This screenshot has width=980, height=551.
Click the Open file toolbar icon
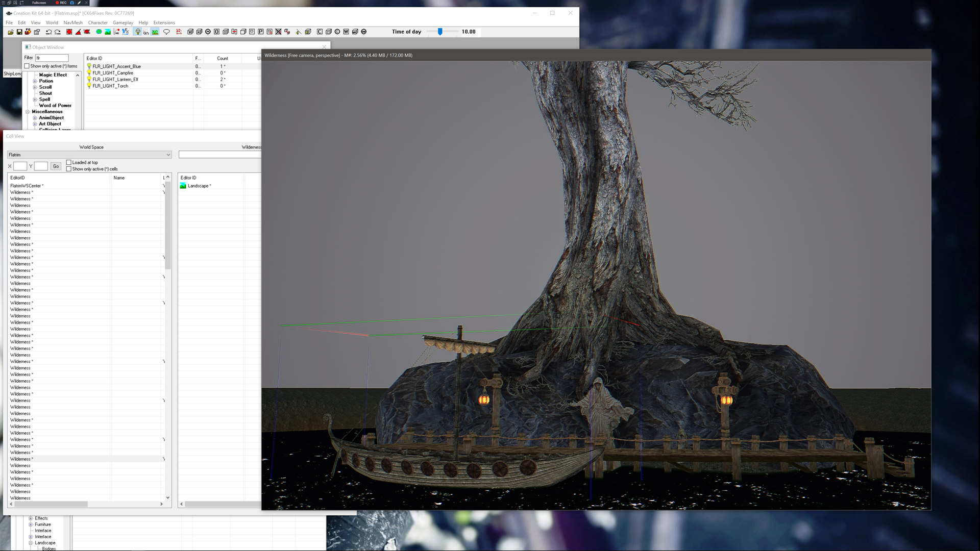pyautogui.click(x=10, y=32)
